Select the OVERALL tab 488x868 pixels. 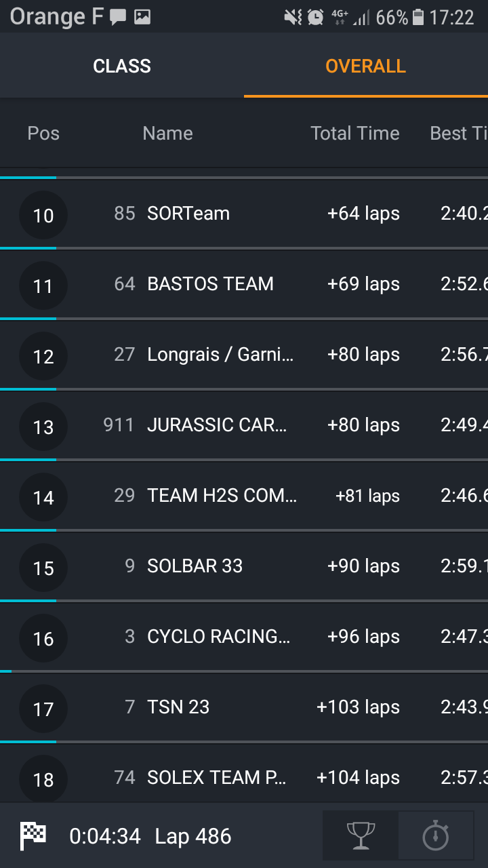(x=365, y=66)
